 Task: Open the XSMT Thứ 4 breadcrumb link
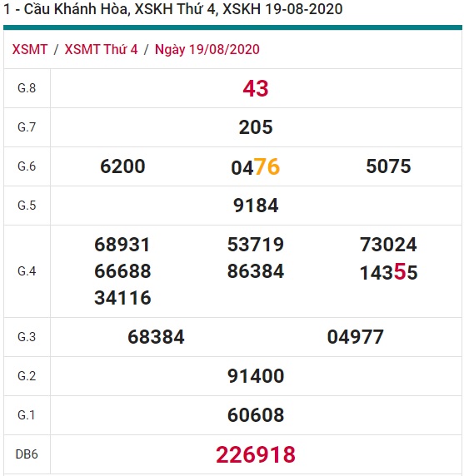(x=101, y=49)
